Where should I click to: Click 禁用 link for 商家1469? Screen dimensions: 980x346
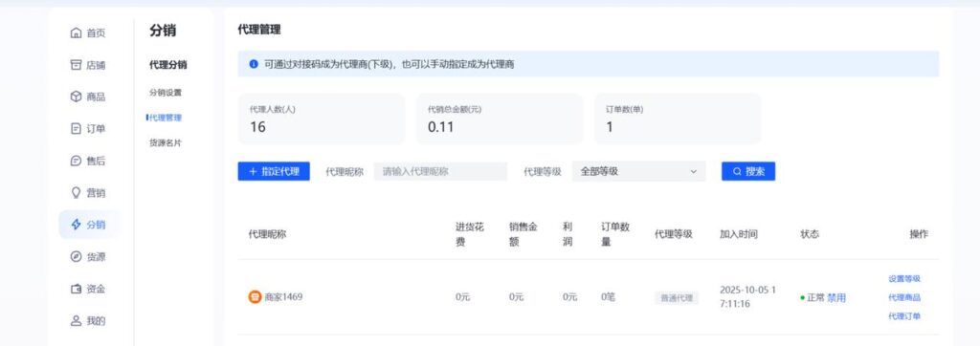(836, 298)
